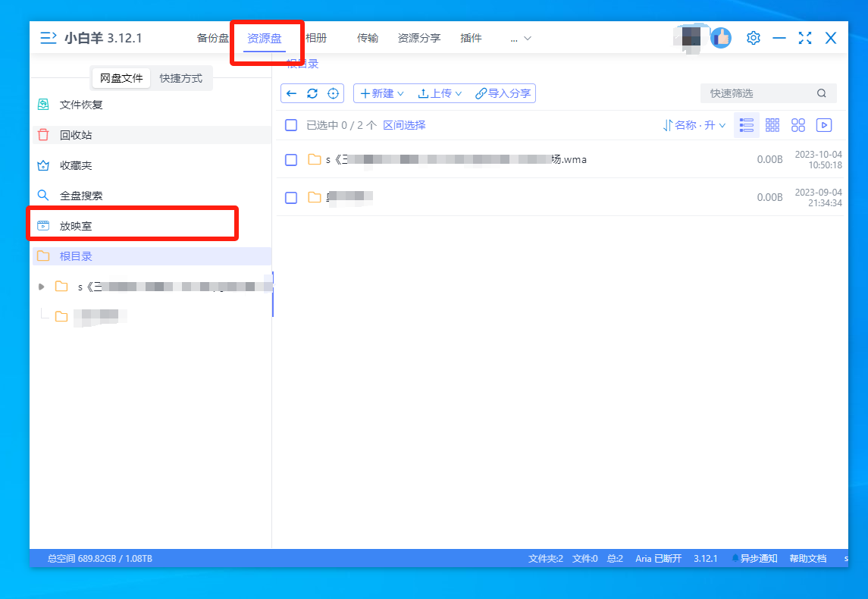Click the 导入分享 button

pos(503,93)
